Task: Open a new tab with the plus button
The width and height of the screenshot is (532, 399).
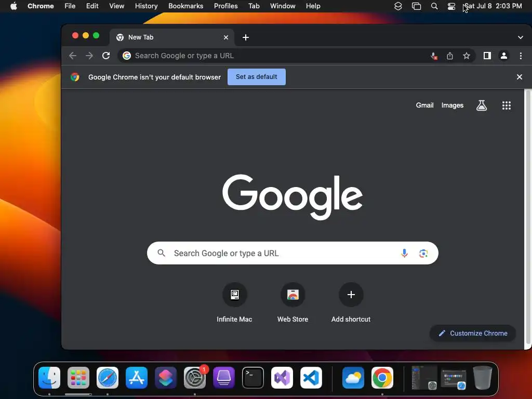Action: 246,37
